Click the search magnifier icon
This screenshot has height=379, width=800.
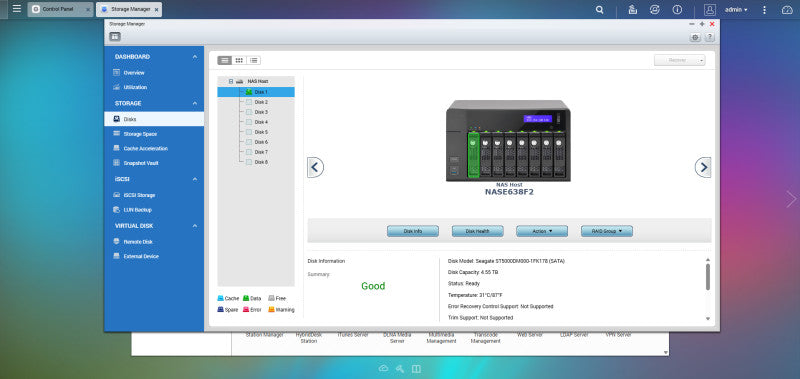click(x=599, y=10)
